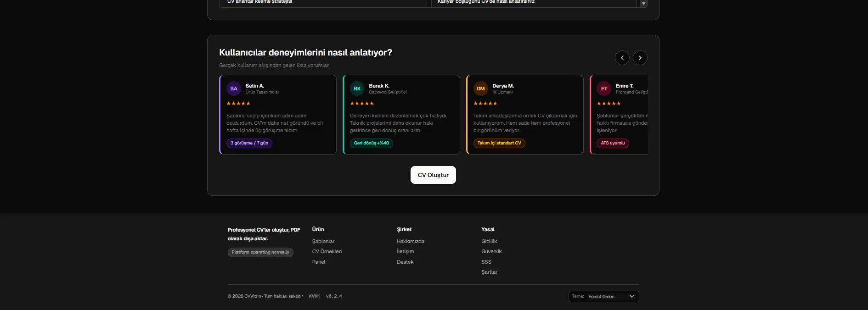Click Derya M. five-star rating
The image size is (868, 310).
485,104
